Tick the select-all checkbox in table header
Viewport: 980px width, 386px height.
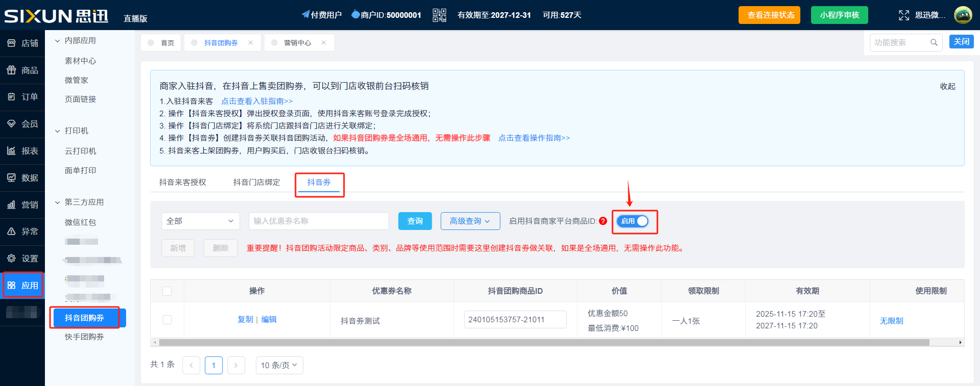(x=167, y=291)
